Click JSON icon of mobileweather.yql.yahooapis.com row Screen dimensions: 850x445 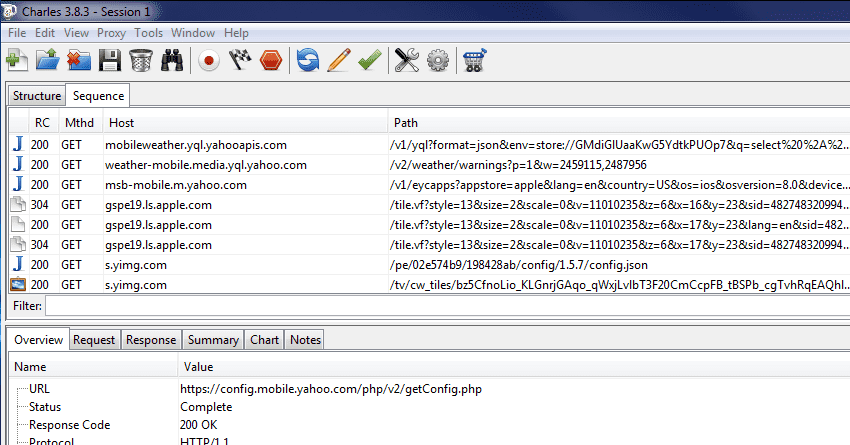point(18,145)
